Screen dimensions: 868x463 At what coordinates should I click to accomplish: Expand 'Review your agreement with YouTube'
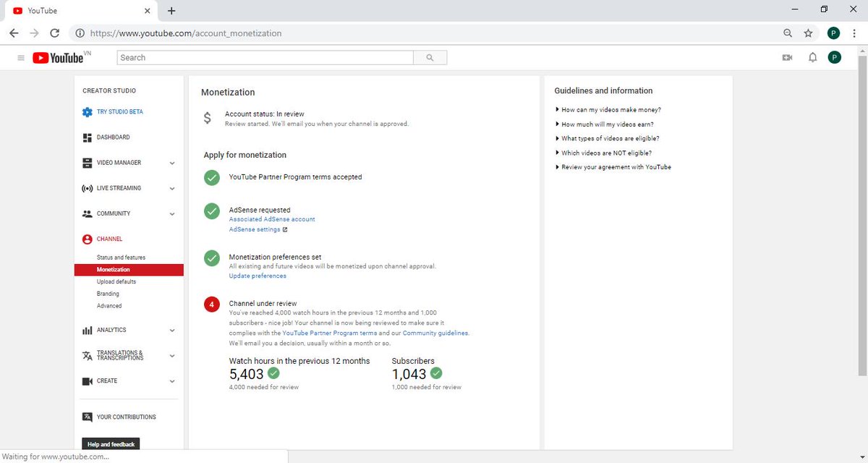pyautogui.click(x=613, y=167)
